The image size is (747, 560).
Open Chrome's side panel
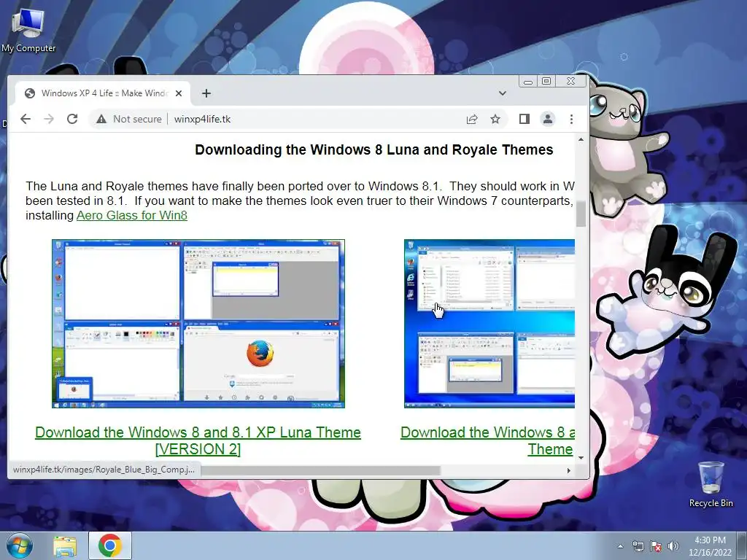click(x=525, y=119)
